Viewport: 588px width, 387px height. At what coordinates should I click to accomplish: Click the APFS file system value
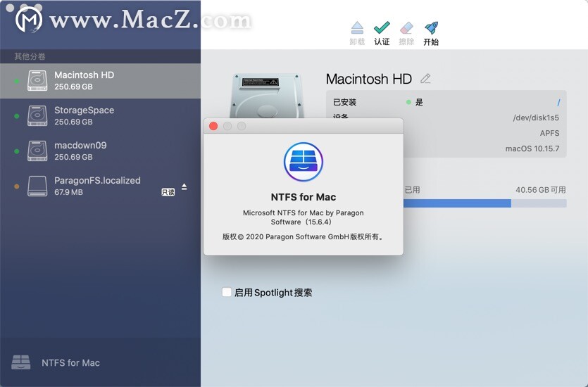tap(549, 133)
